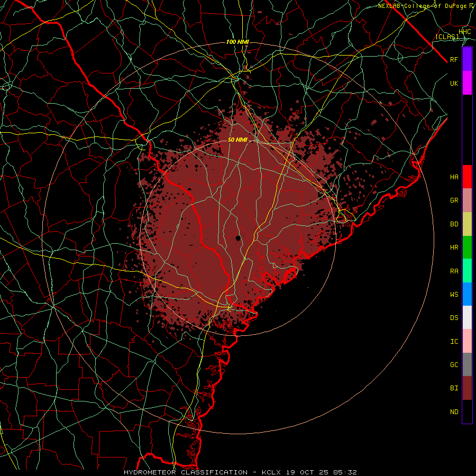Click the RA light green legend swatch
The image size is (476, 476).
click(x=467, y=271)
